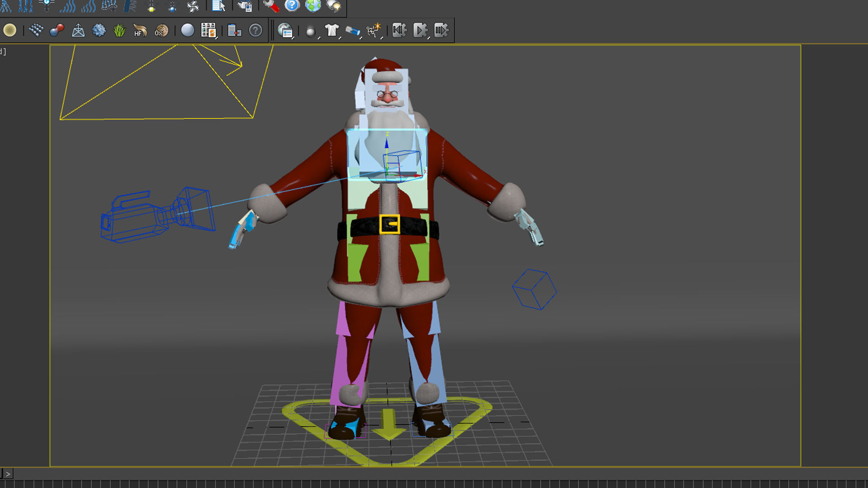868x488 pixels.
Task: Select the plain grey sphere icon
Action: pyautogui.click(x=187, y=30)
